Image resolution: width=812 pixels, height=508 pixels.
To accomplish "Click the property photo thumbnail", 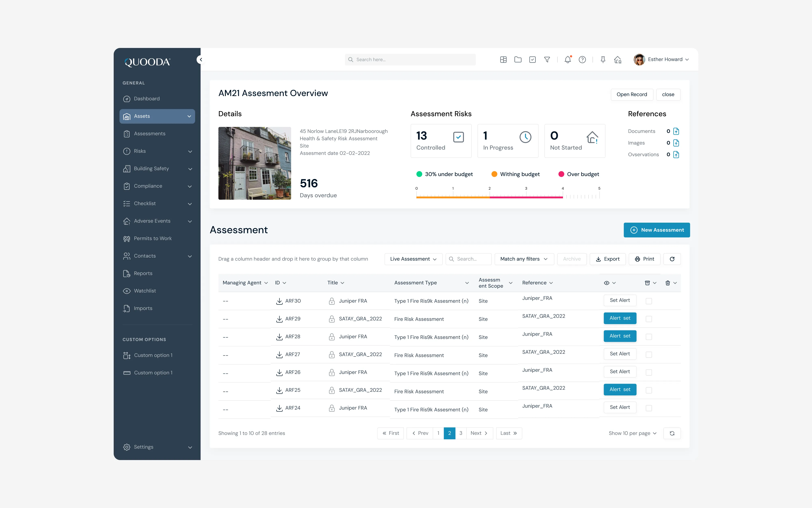I will click(x=255, y=163).
